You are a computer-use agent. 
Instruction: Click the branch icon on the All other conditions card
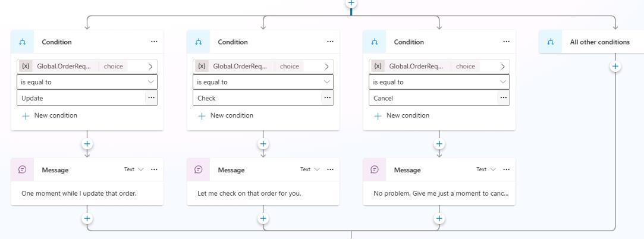551,42
